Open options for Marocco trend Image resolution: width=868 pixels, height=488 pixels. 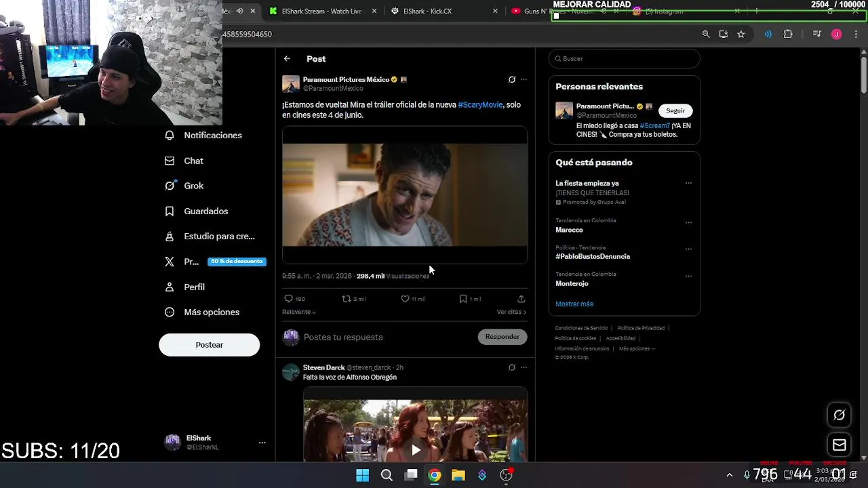[x=688, y=222]
